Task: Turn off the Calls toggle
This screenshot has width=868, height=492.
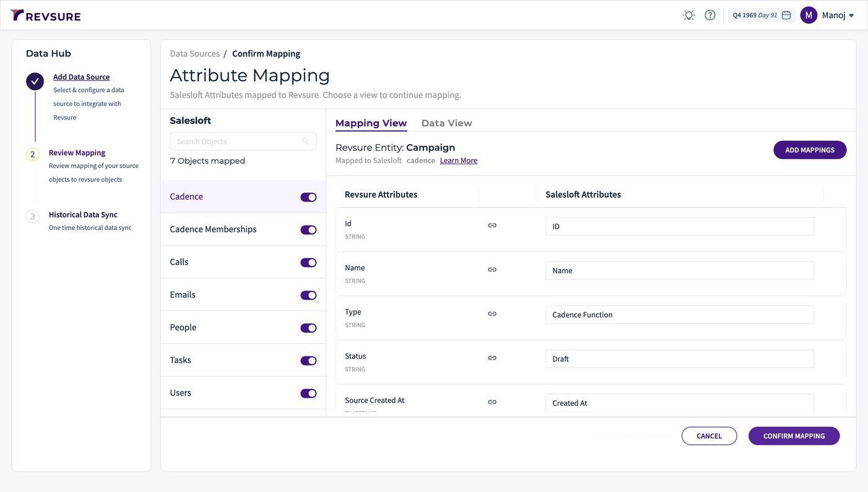Action: click(309, 263)
